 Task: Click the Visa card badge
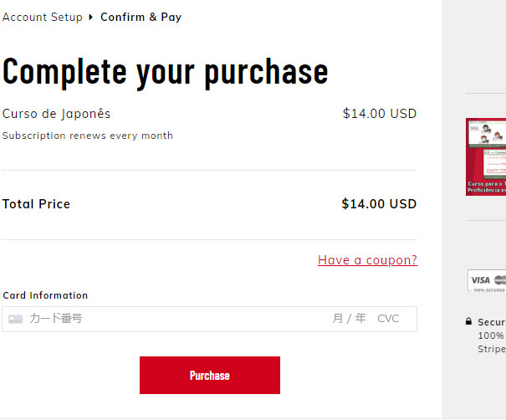[x=480, y=279]
